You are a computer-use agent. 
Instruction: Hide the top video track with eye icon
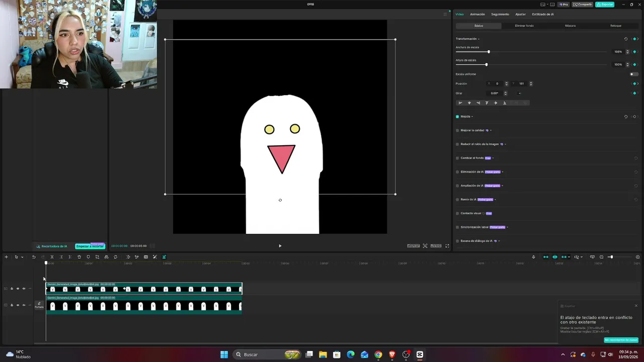pyautogui.click(x=18, y=289)
